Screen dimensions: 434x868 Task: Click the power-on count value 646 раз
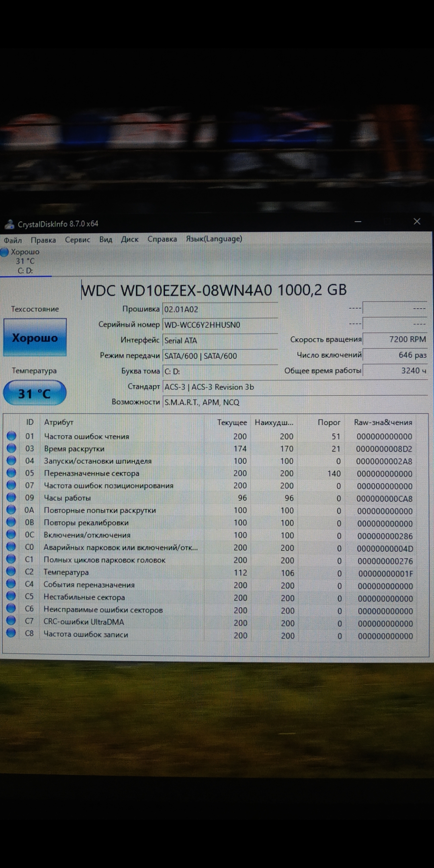[x=395, y=355]
